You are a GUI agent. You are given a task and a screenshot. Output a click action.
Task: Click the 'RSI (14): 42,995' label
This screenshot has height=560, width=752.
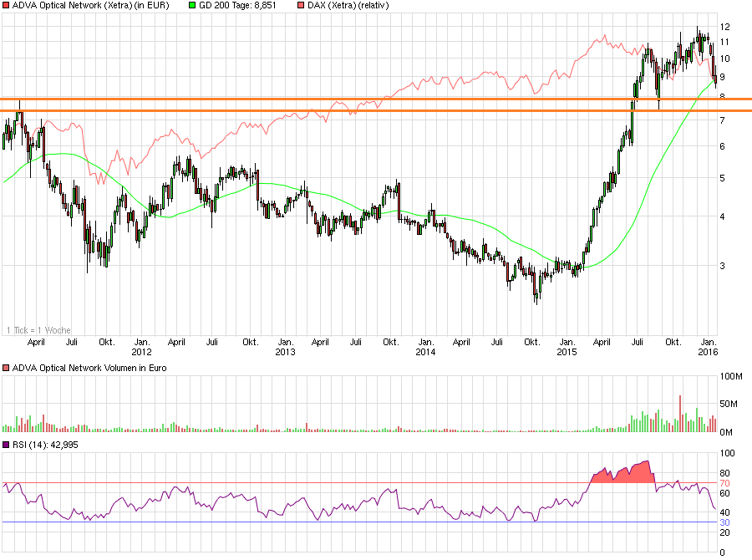(x=45, y=445)
